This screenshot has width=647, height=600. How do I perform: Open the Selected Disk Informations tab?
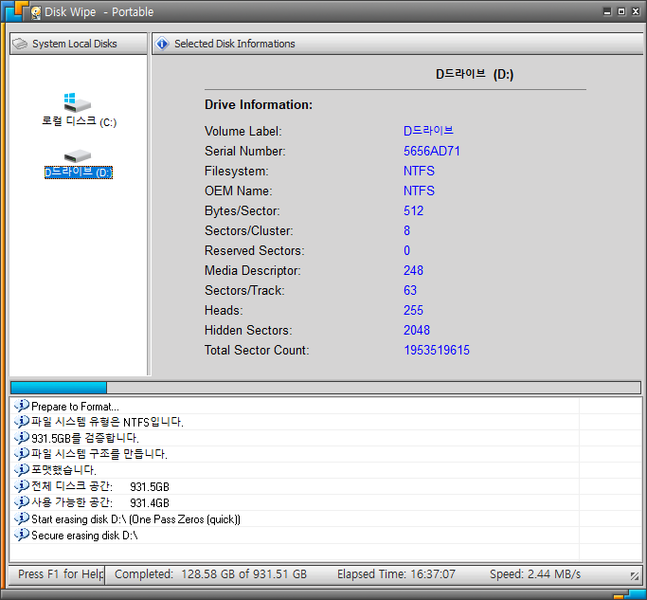click(234, 44)
